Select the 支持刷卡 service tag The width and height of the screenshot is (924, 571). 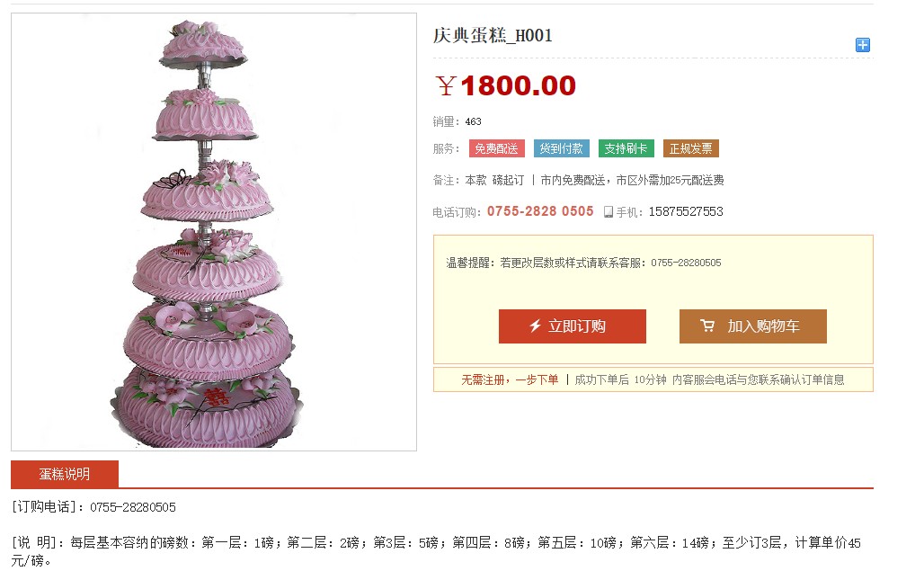coord(626,148)
